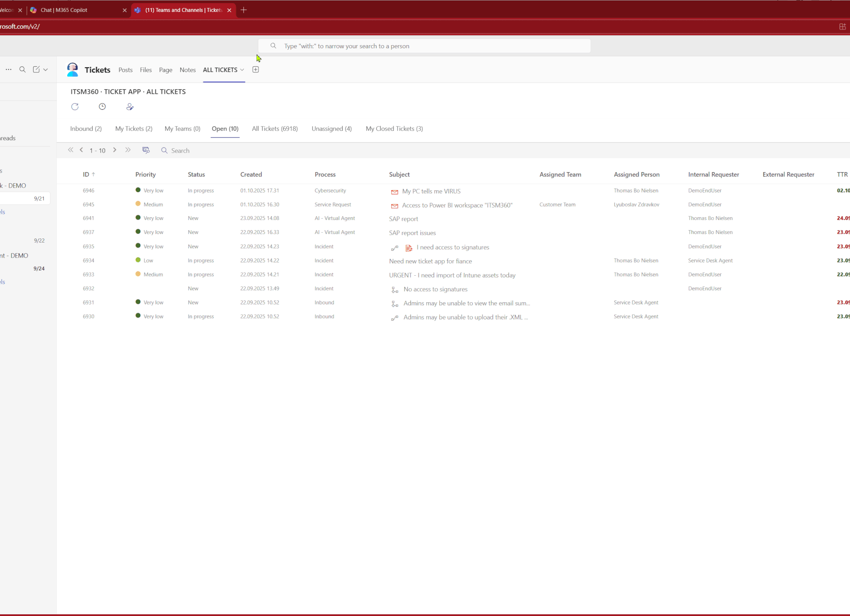Switch to Unassigned (4) tab
This screenshot has width=850, height=616.
click(332, 129)
